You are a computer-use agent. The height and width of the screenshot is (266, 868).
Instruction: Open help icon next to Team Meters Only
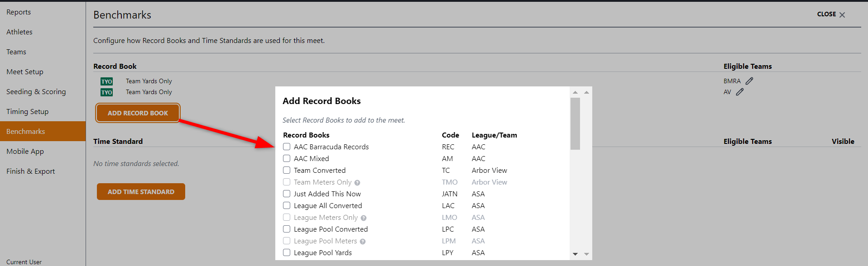point(357,182)
